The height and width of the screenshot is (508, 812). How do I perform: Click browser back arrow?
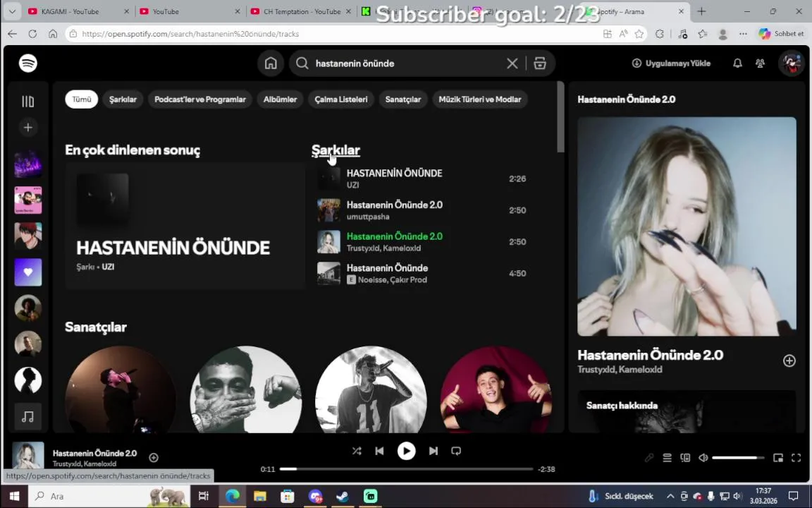pos(13,34)
